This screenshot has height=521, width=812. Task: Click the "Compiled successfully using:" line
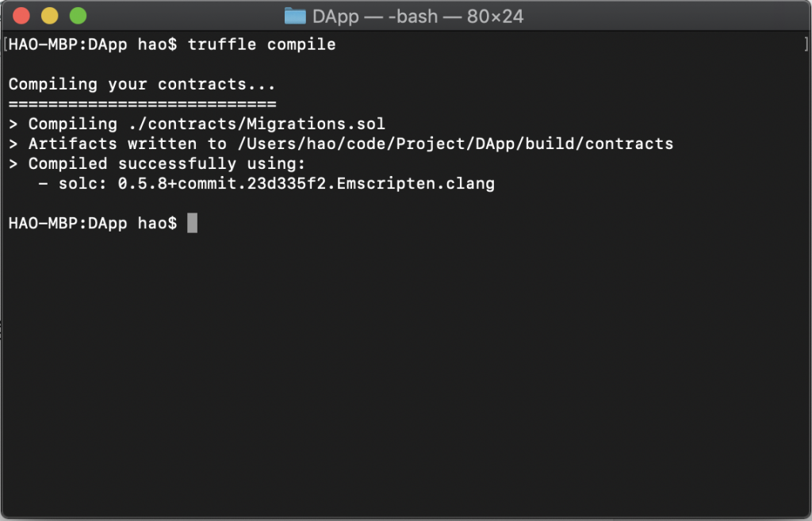[x=167, y=163]
